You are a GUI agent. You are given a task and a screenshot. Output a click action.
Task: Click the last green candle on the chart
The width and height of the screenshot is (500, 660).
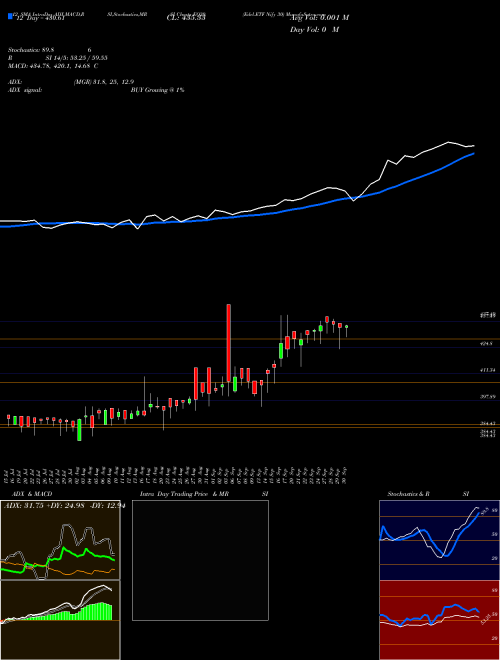click(x=346, y=327)
